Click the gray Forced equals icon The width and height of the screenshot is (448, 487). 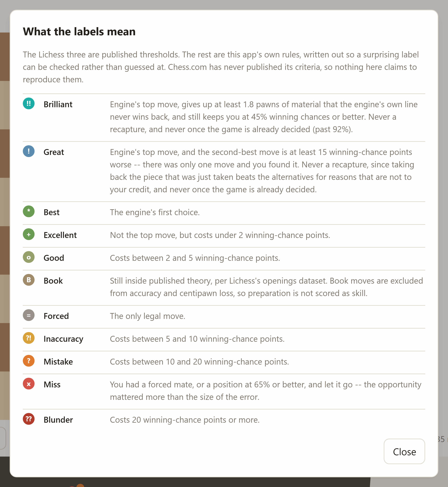[x=29, y=315]
